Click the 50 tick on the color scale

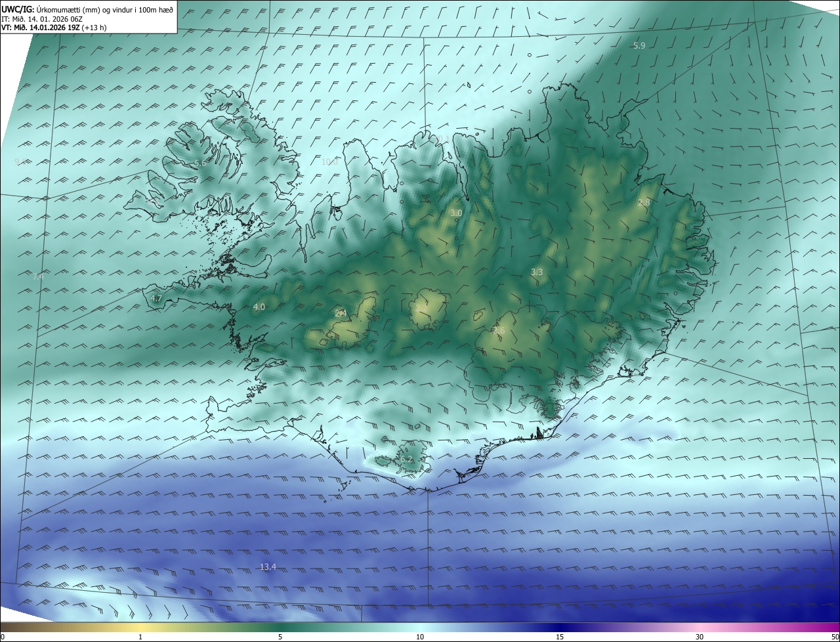(835, 637)
